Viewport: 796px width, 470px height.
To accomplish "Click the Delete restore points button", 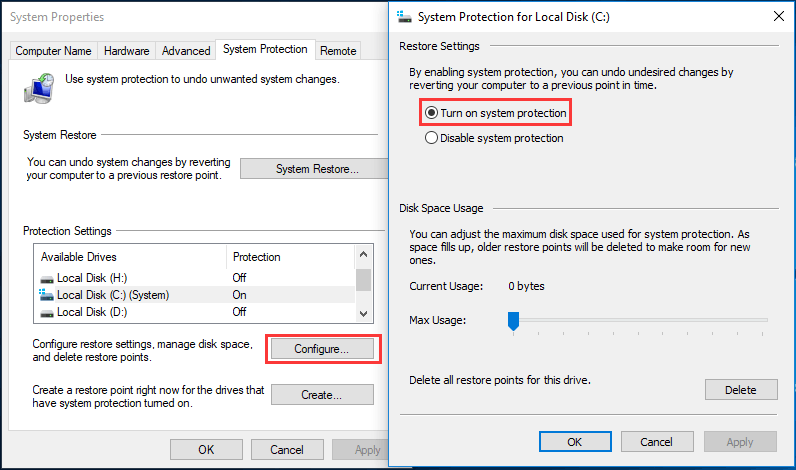I will [x=741, y=390].
